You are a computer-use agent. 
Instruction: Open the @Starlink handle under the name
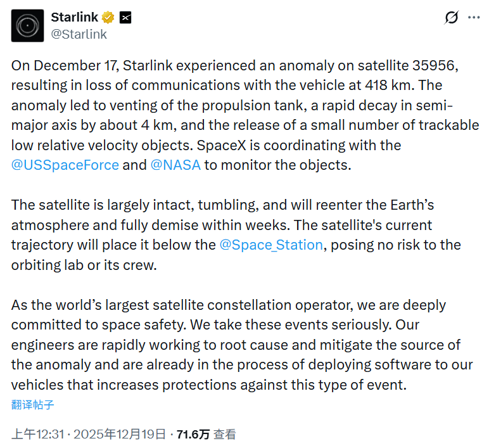pyautogui.click(x=79, y=34)
